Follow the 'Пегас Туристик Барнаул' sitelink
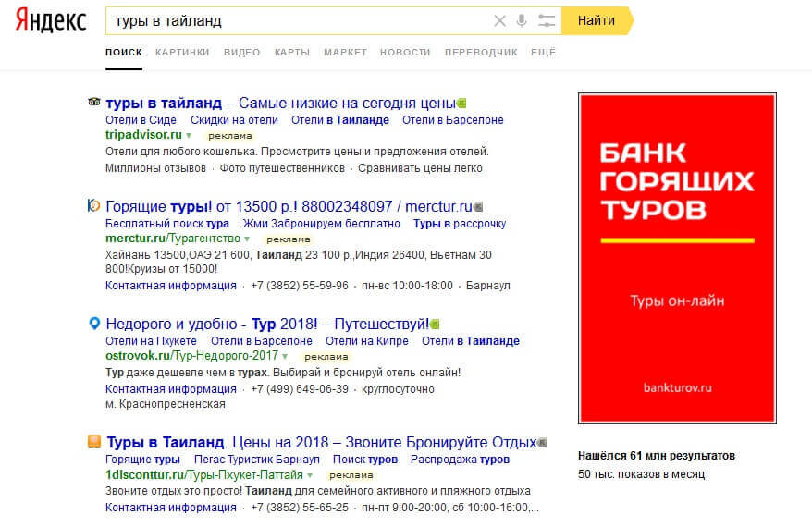The height and width of the screenshot is (527, 812). click(257, 460)
